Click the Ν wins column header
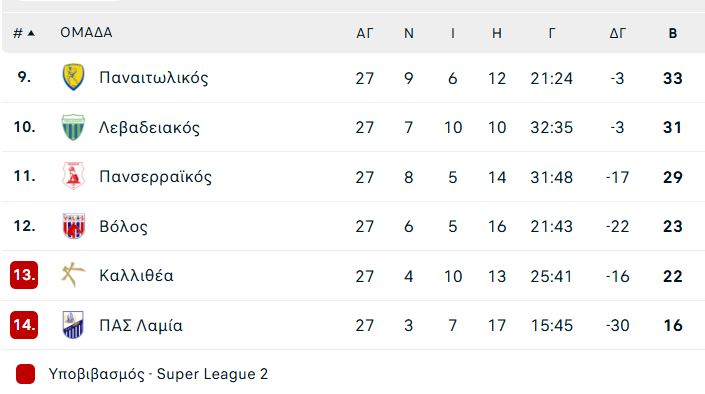This screenshot has width=705, height=394. point(409,33)
